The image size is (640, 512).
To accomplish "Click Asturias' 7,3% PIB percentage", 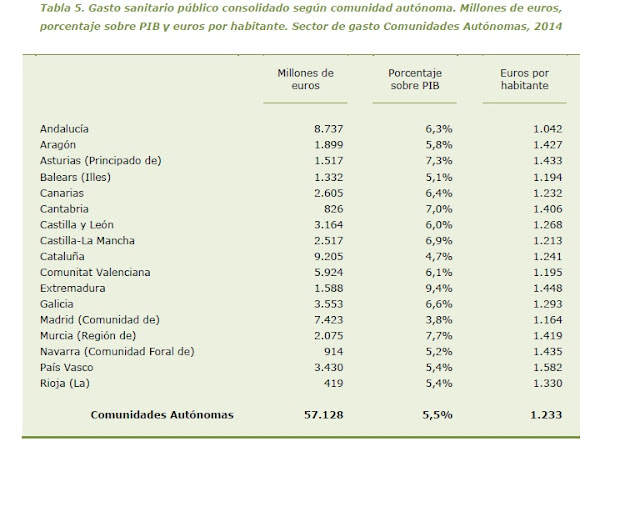I will (439, 161).
